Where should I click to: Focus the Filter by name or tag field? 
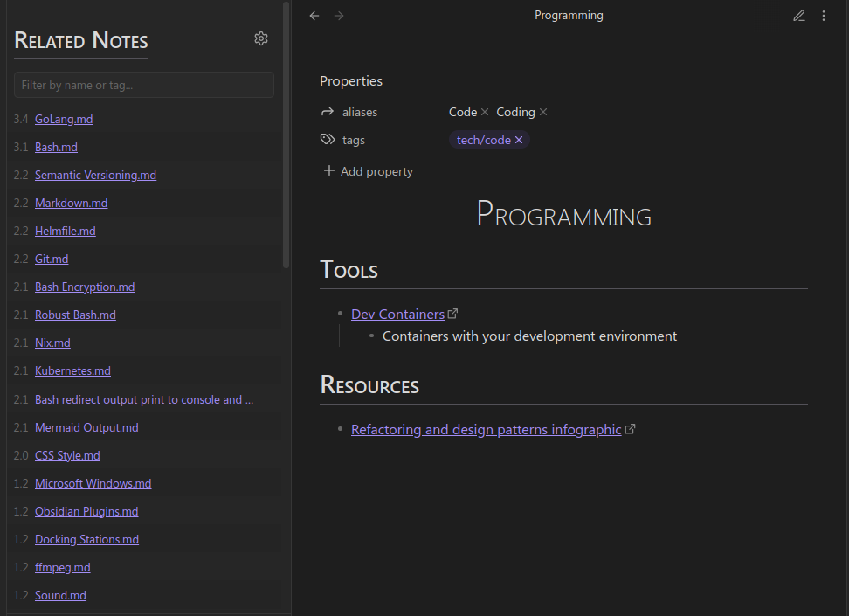(x=144, y=85)
